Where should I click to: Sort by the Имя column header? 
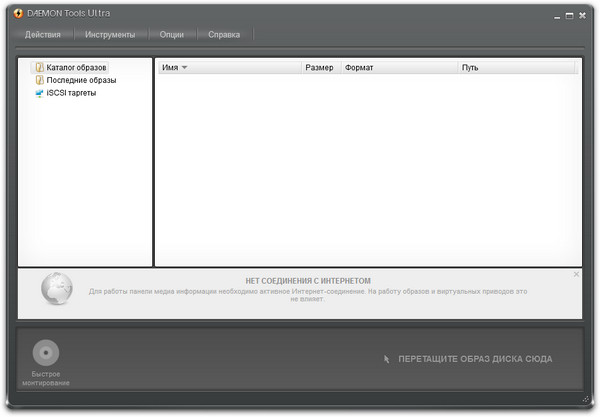click(230, 68)
